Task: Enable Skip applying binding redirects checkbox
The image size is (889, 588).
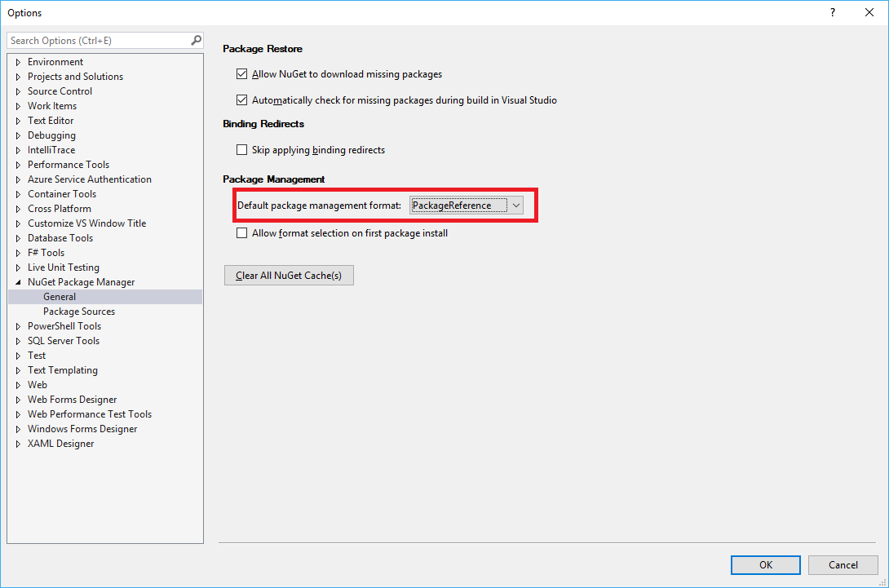Action: click(x=241, y=150)
